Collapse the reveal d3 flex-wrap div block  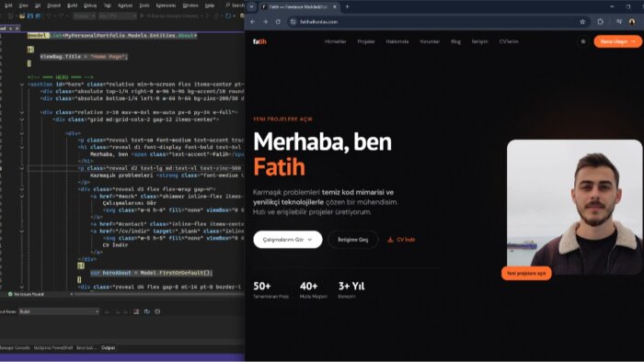22,189
